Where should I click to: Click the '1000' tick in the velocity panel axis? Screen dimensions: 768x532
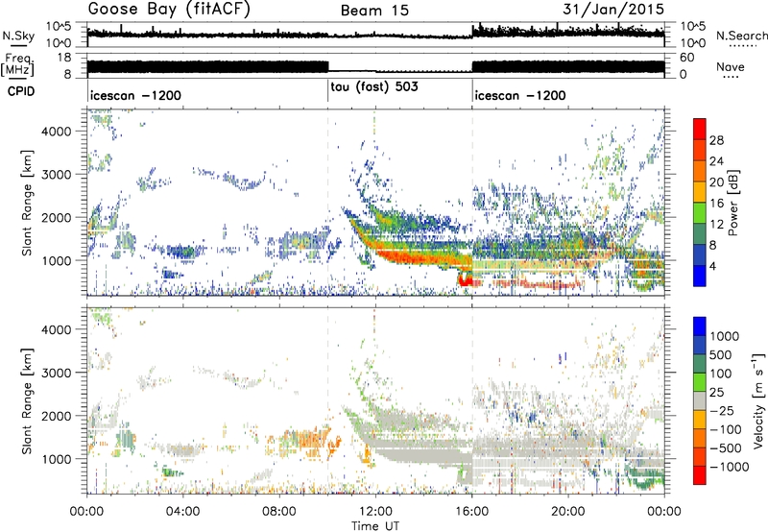click(x=56, y=459)
